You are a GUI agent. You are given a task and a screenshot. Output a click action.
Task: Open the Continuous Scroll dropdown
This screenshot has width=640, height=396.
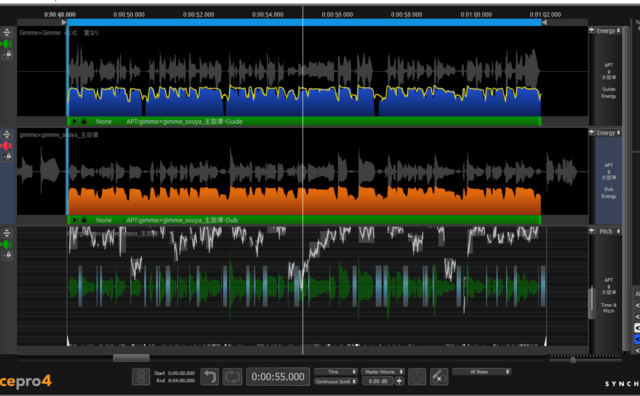336,381
